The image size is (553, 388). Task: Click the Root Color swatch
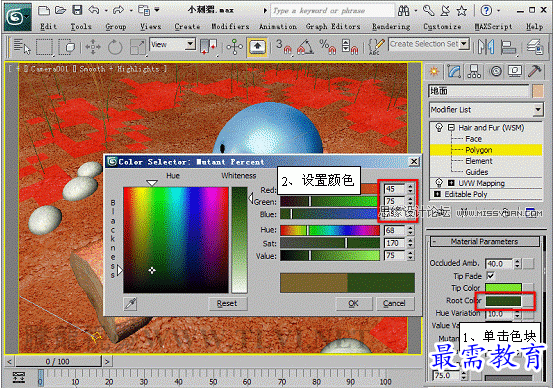pos(503,301)
